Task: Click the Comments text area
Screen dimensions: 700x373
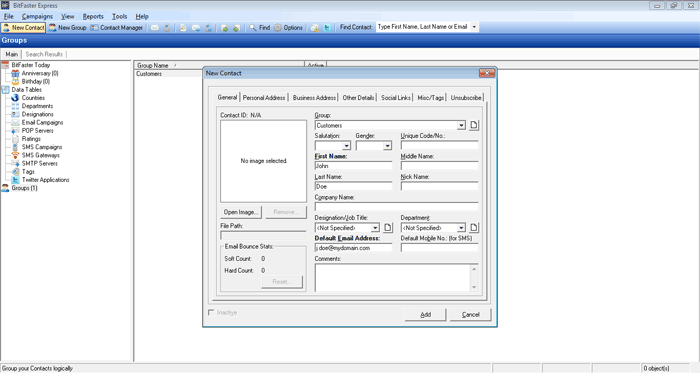Action: (x=392, y=278)
